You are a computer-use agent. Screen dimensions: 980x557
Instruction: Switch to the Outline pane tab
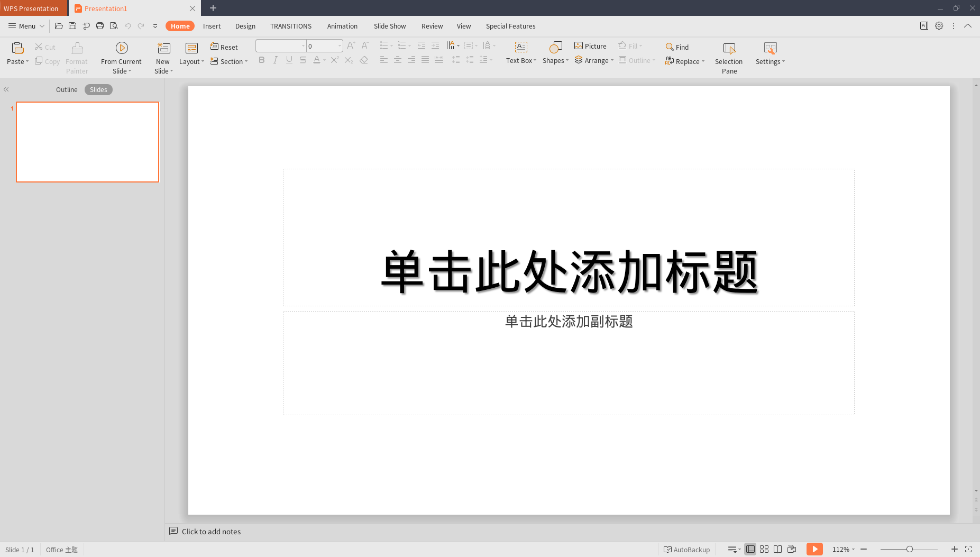click(x=67, y=89)
